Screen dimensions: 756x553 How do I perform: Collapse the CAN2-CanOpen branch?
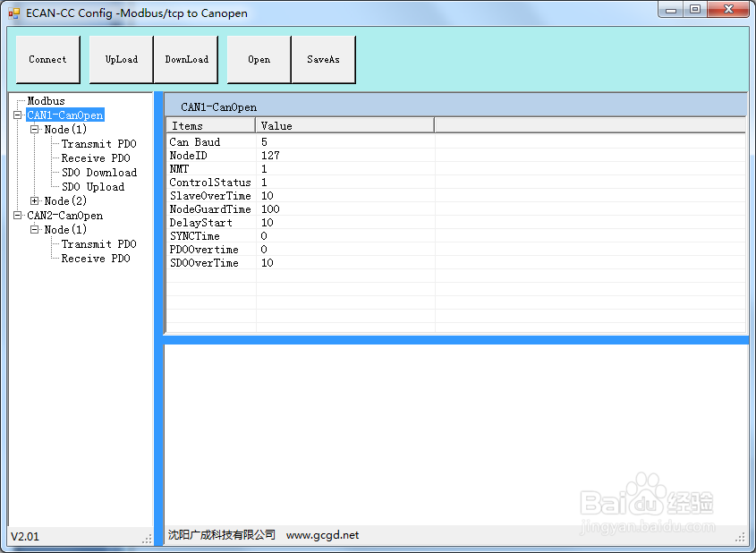[18, 216]
